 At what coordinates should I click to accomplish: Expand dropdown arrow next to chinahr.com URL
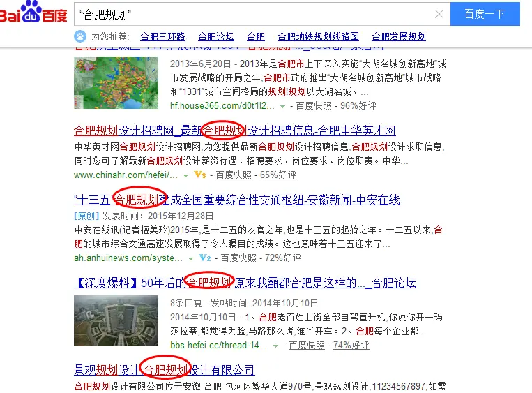pyautogui.click(x=185, y=176)
